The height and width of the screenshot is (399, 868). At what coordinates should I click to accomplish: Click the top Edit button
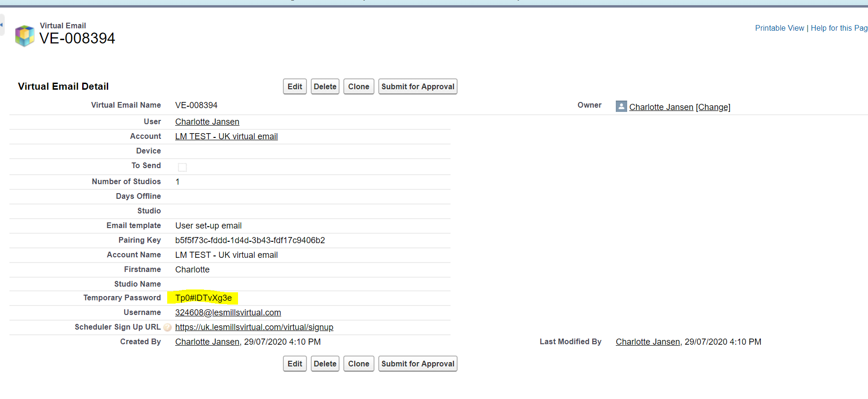[295, 86]
